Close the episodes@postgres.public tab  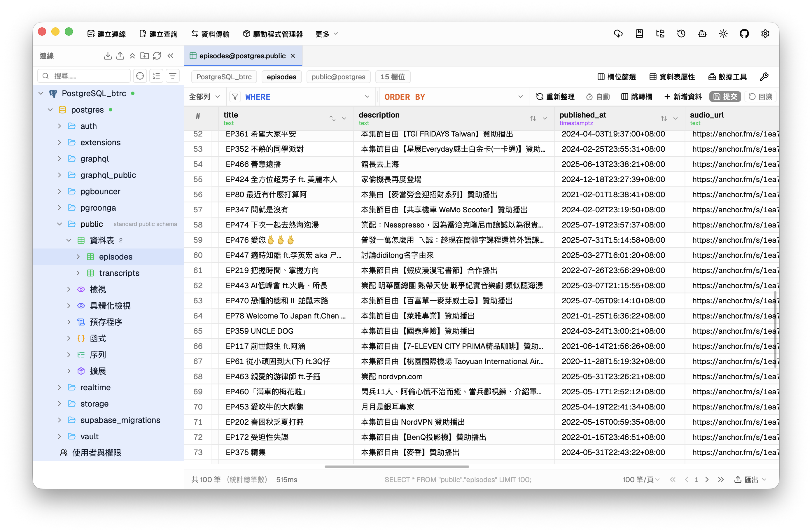(293, 56)
